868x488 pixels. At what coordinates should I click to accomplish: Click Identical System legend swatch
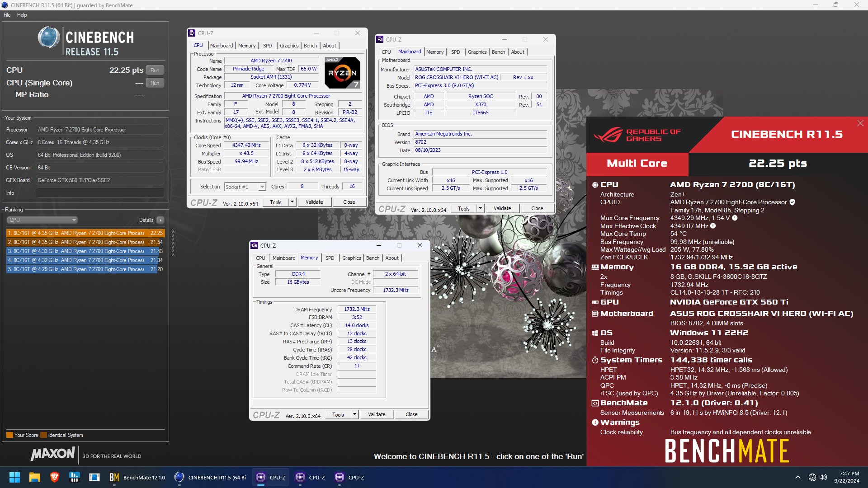pos(43,435)
